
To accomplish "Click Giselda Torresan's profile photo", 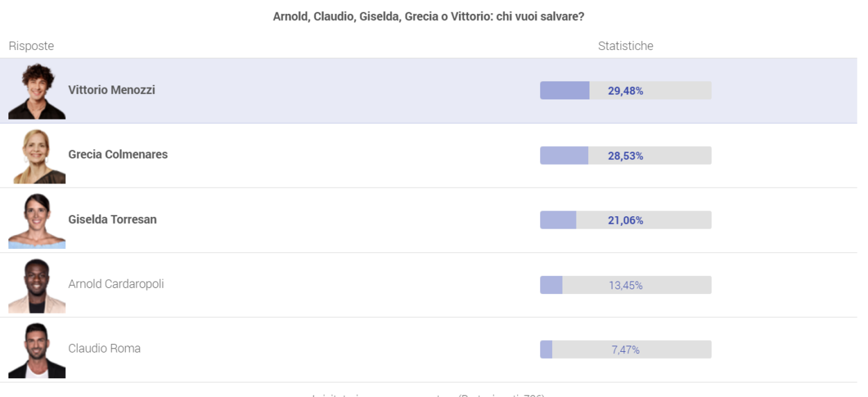I will pyautogui.click(x=37, y=220).
